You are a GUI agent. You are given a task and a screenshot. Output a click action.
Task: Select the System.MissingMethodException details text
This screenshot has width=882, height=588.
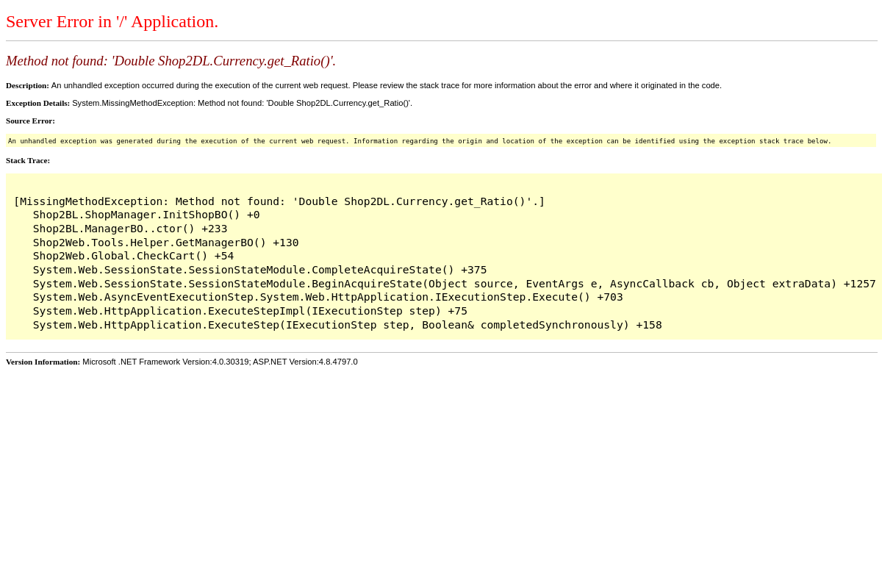(242, 103)
